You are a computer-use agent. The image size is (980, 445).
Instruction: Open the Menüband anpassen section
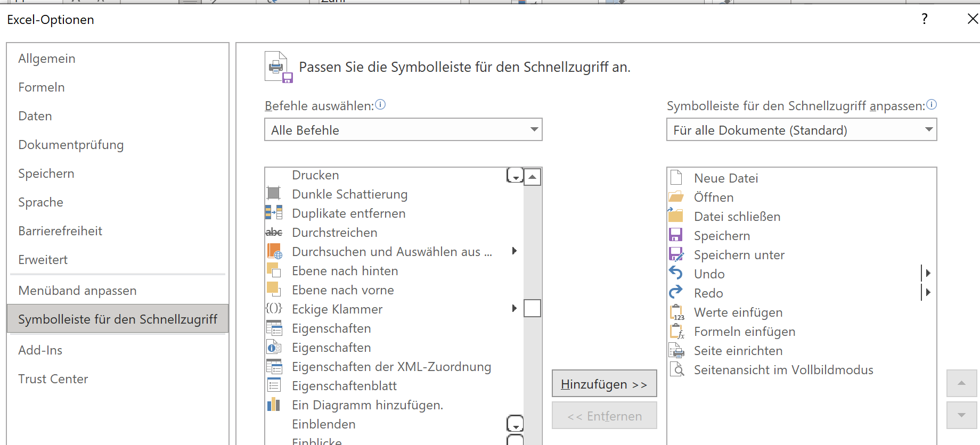coord(78,291)
